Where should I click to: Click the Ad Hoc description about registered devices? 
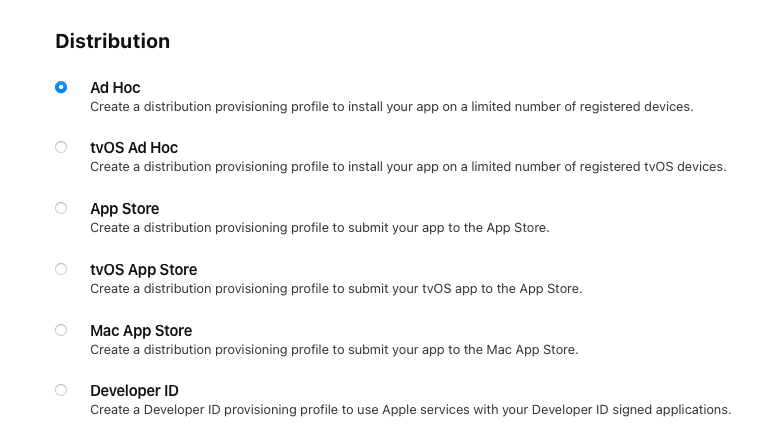[392, 107]
